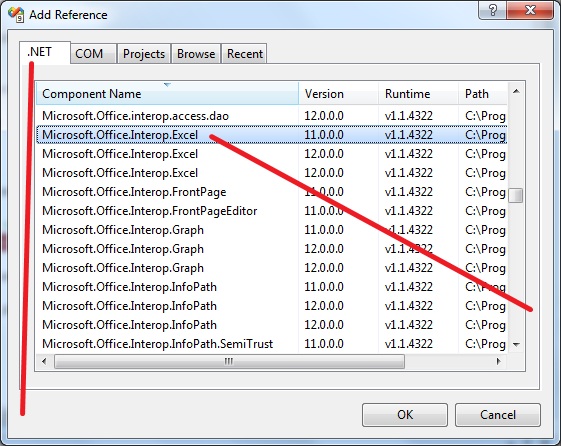This screenshot has width=561, height=446.
Task: Sort by Version column header
Action: tap(338, 94)
